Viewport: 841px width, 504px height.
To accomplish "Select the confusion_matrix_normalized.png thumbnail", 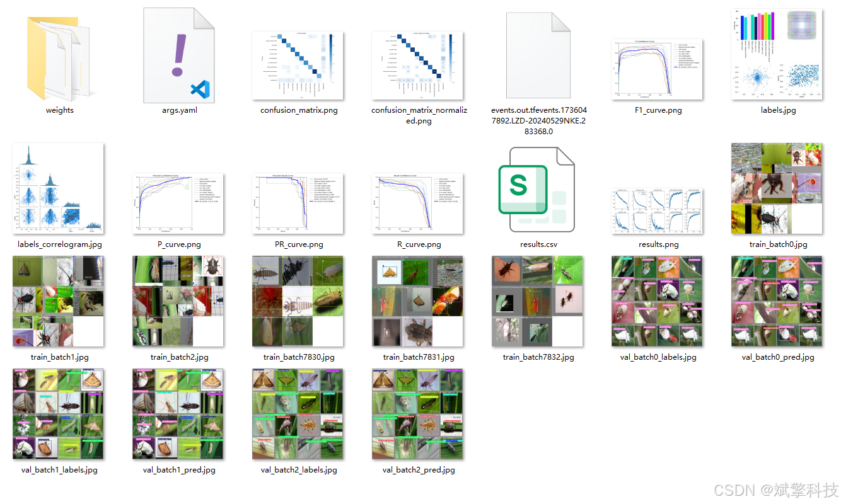I will (x=419, y=65).
